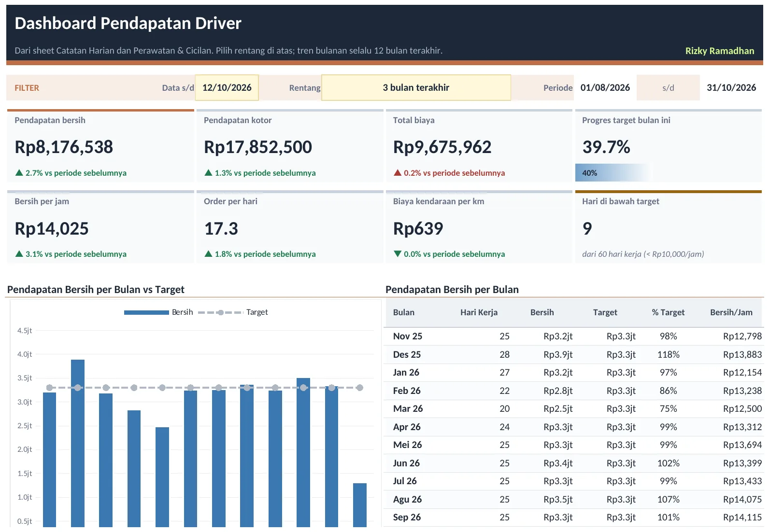Open the Rentang dropdown showing 3 bulan terakhir

[416, 87]
